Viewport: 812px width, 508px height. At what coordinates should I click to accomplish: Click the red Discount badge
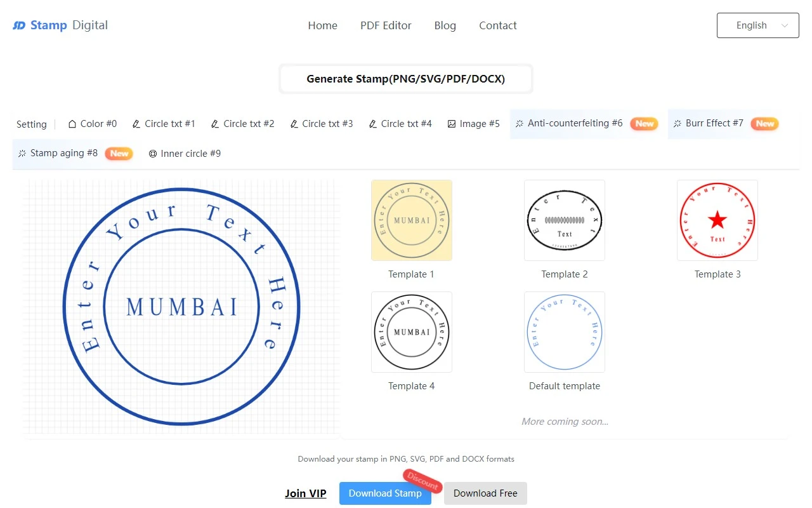[422, 480]
